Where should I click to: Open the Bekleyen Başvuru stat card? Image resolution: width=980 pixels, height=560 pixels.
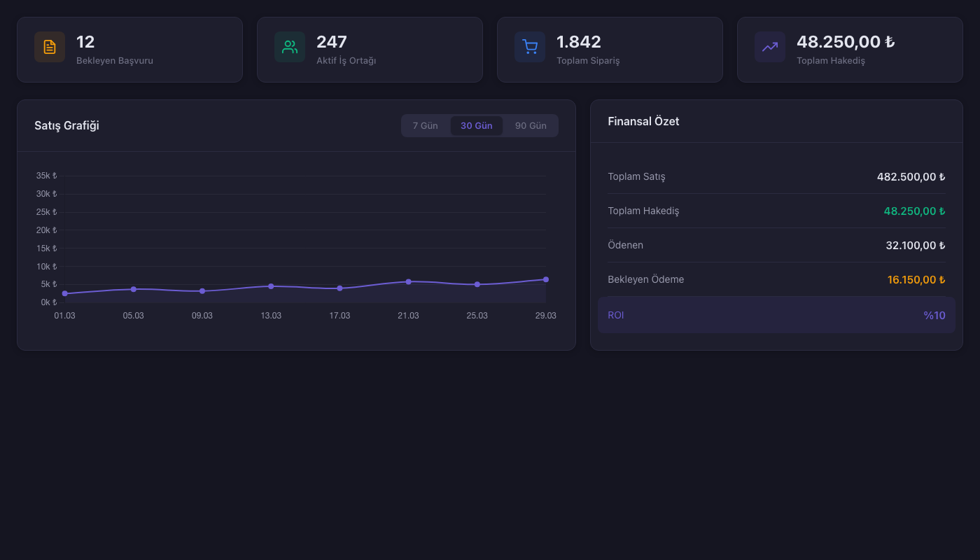(x=129, y=49)
